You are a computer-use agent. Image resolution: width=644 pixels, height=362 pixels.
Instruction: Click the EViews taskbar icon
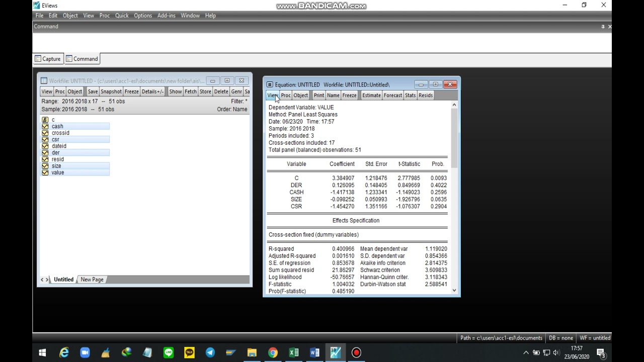(x=335, y=352)
